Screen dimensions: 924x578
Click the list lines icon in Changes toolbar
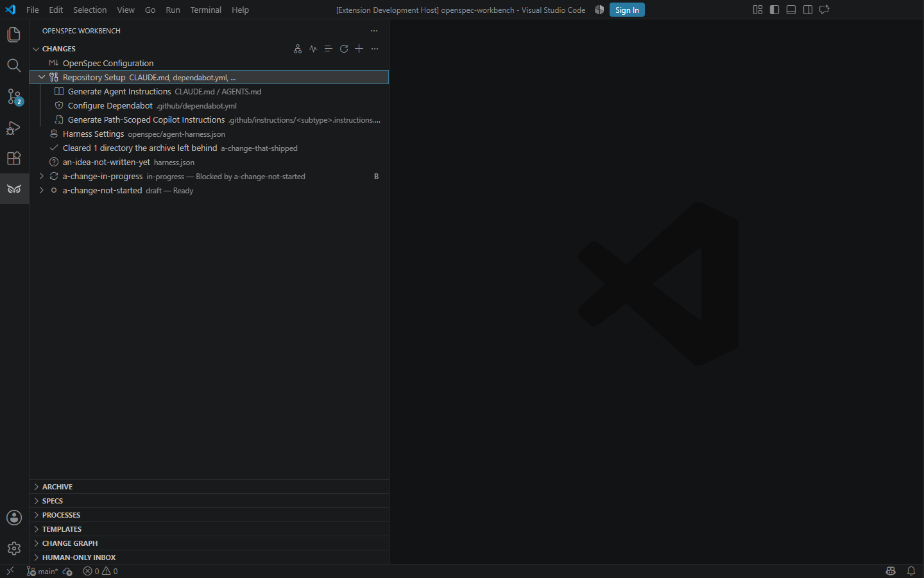point(328,49)
